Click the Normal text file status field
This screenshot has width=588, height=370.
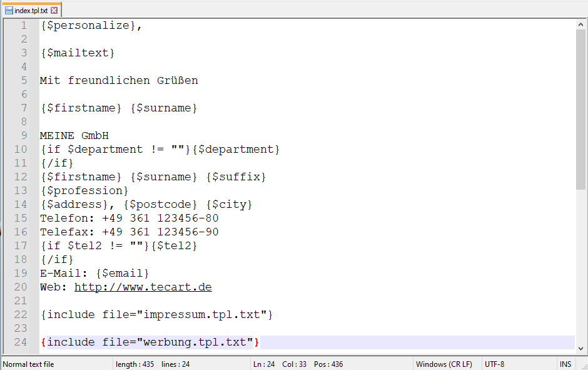click(x=29, y=364)
